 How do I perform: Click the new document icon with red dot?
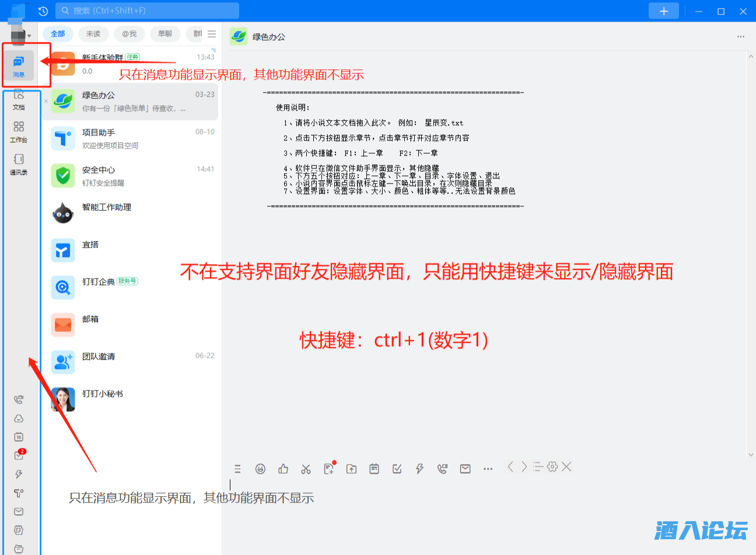pyautogui.click(x=330, y=468)
